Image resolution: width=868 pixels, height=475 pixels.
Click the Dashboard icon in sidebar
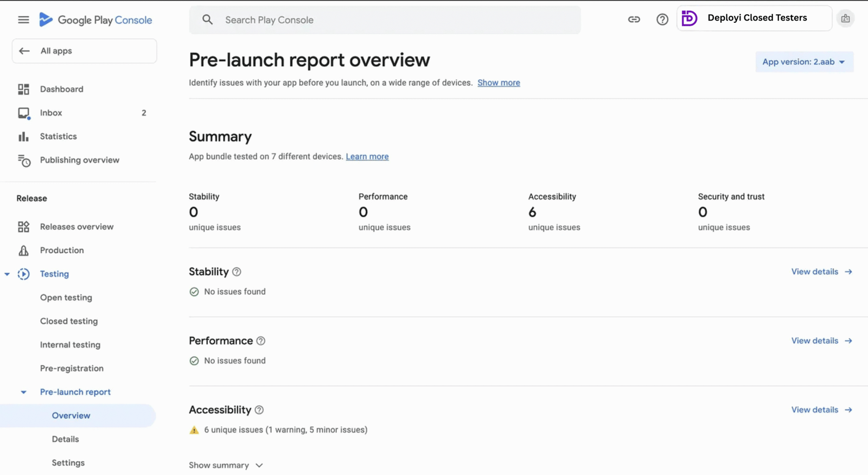pyautogui.click(x=23, y=89)
